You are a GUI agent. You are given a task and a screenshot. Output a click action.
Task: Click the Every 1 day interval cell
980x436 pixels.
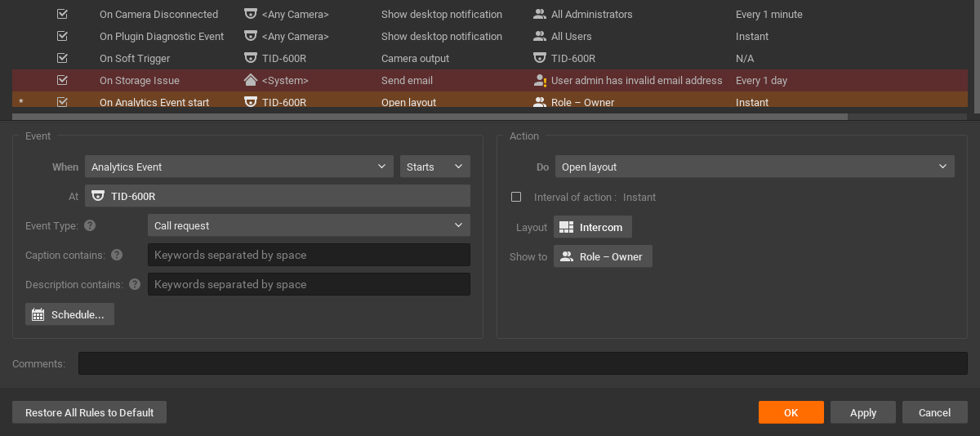pos(761,80)
